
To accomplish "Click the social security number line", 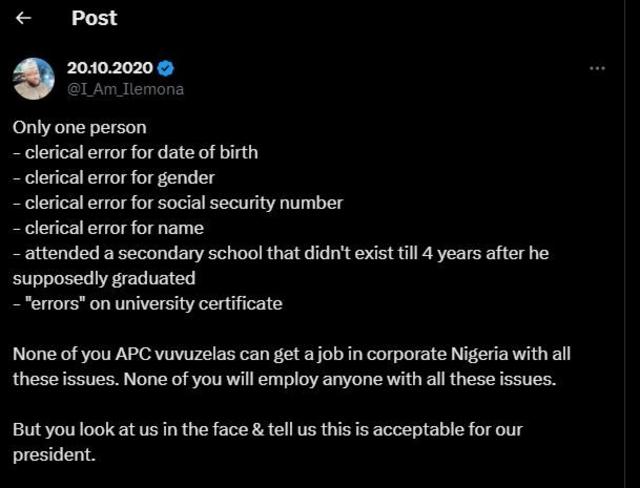I will 178,202.
